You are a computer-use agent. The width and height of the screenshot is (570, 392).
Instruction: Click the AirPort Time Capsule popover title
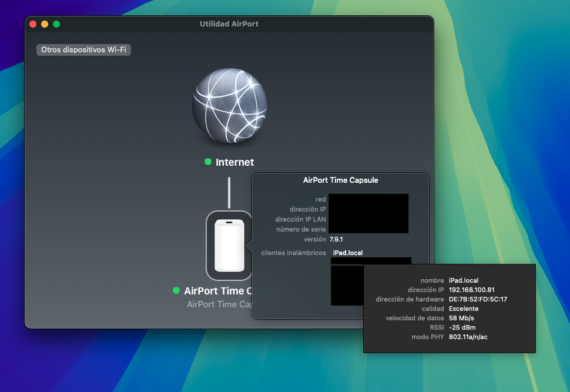pyautogui.click(x=341, y=180)
